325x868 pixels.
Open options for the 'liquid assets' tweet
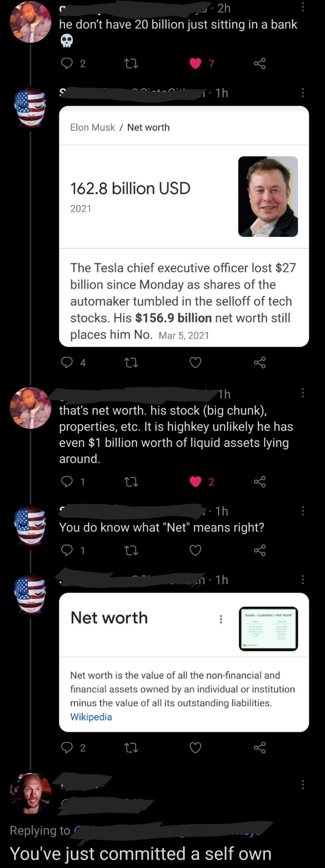click(x=303, y=393)
